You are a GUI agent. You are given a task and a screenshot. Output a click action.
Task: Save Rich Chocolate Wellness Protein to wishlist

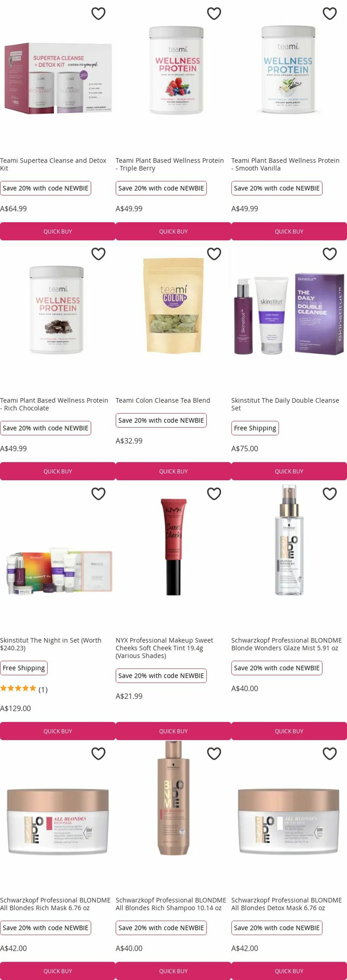click(x=98, y=254)
